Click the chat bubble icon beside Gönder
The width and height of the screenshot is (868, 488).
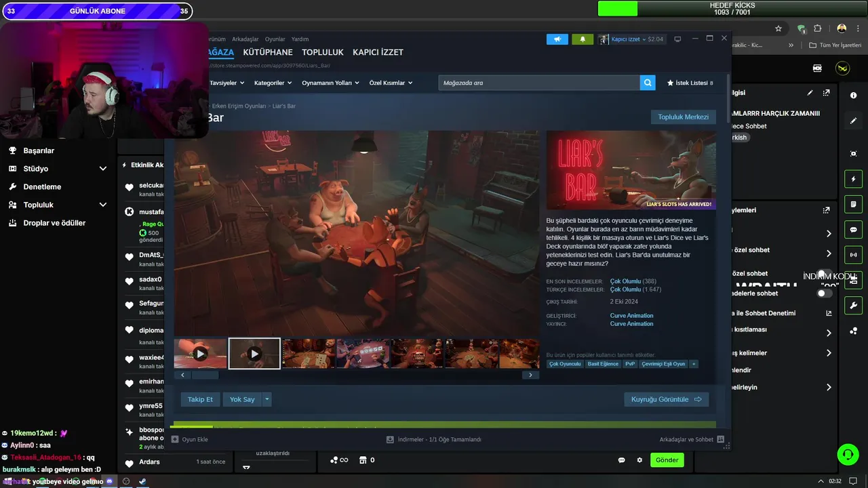(621, 460)
